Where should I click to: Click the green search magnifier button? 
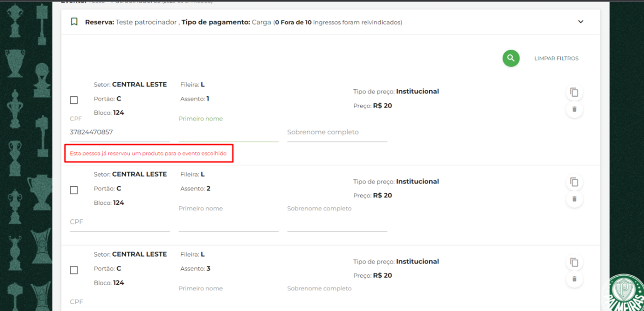tap(511, 58)
